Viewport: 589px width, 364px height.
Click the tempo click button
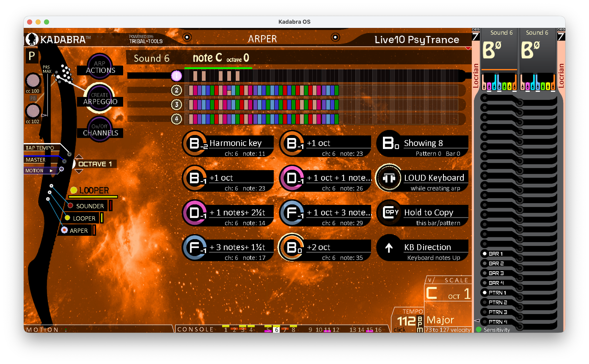[x=399, y=330]
